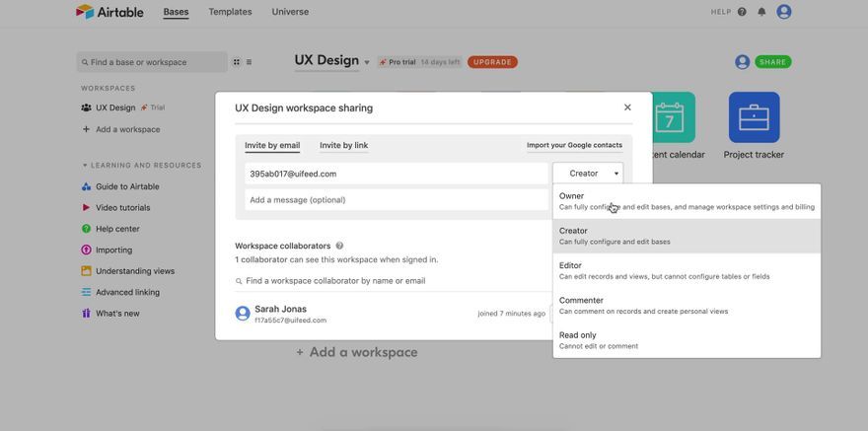Click the Project tracker briefcase icon
This screenshot has height=431, width=868.
[x=754, y=117]
